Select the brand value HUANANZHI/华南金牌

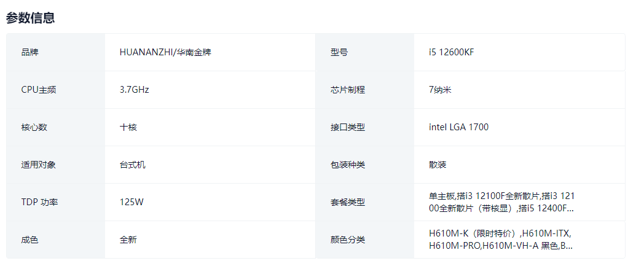[x=160, y=52]
